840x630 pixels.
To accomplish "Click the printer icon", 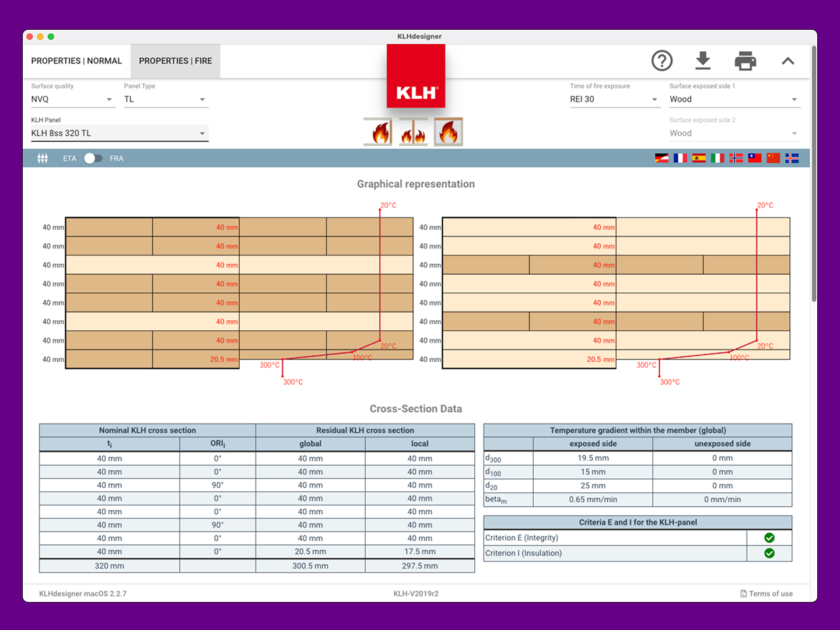I will [745, 61].
